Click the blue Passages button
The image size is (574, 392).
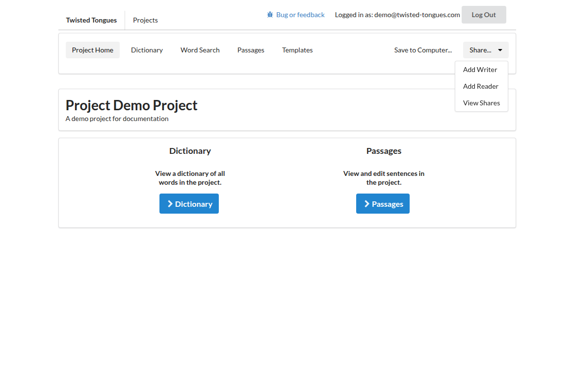383,204
